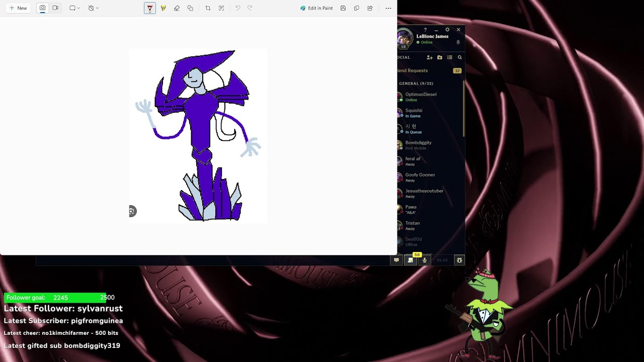The image size is (644, 362).
Task: Click Latest gifted sub bombdiggity319 text
Action: point(62,345)
